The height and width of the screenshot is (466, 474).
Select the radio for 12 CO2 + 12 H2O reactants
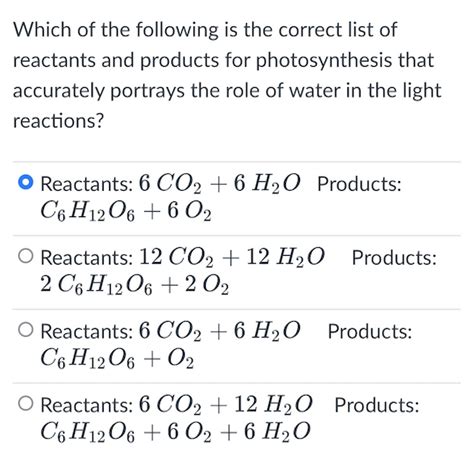tap(26, 256)
